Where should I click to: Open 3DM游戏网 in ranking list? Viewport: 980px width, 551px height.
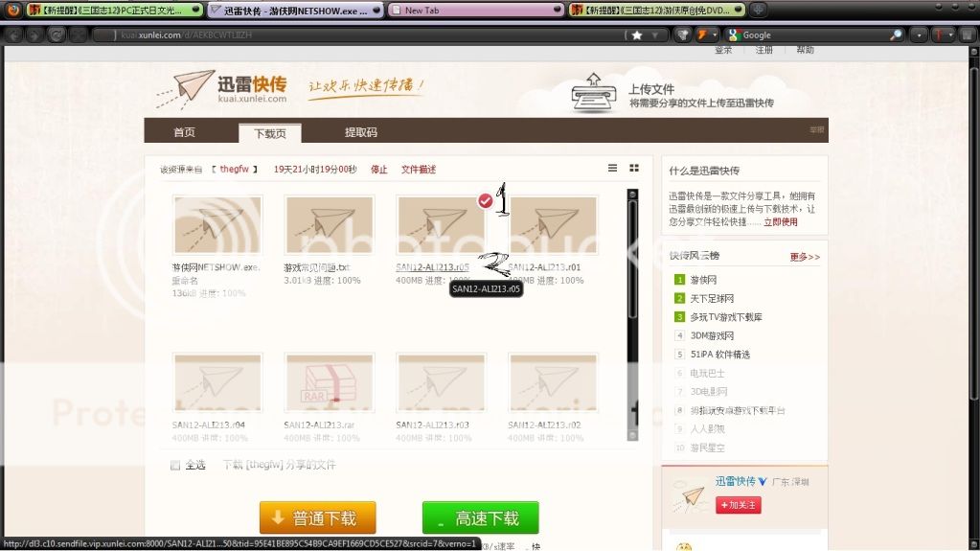[x=711, y=335]
